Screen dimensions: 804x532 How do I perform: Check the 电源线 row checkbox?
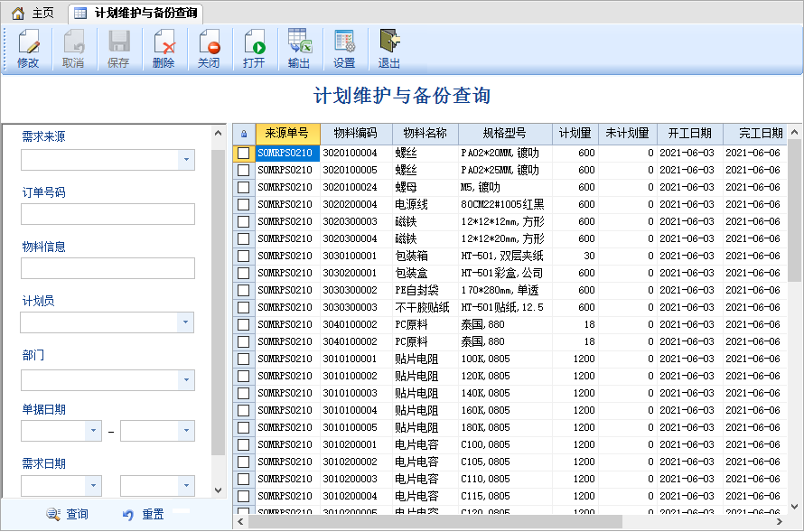pyautogui.click(x=244, y=204)
